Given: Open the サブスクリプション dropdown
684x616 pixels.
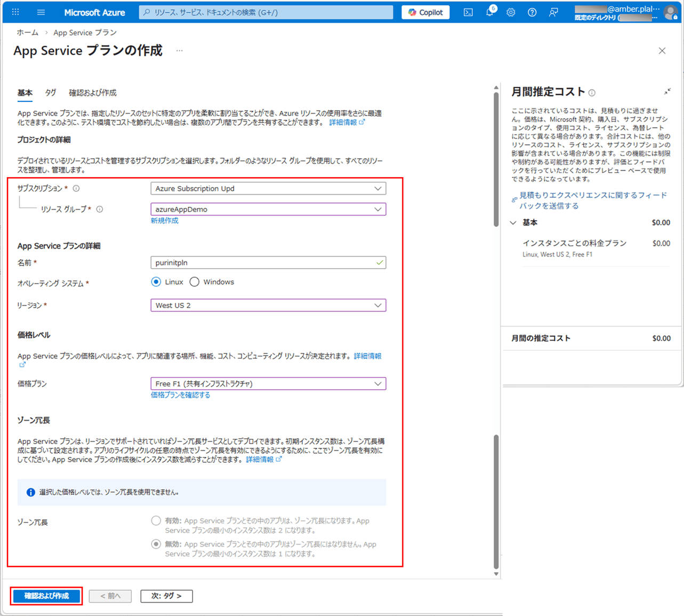Looking at the screenshot, I should click(x=268, y=189).
